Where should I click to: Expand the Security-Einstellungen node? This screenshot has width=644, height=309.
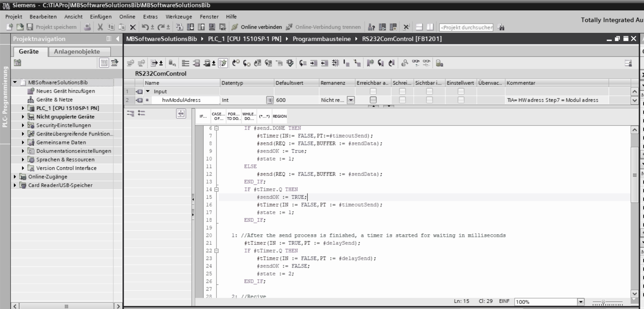coord(23,125)
